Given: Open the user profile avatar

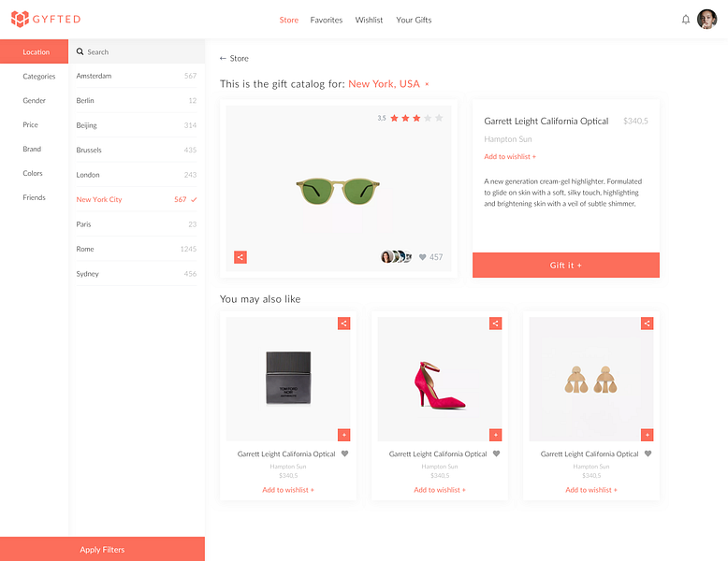Looking at the screenshot, I should coord(706,20).
